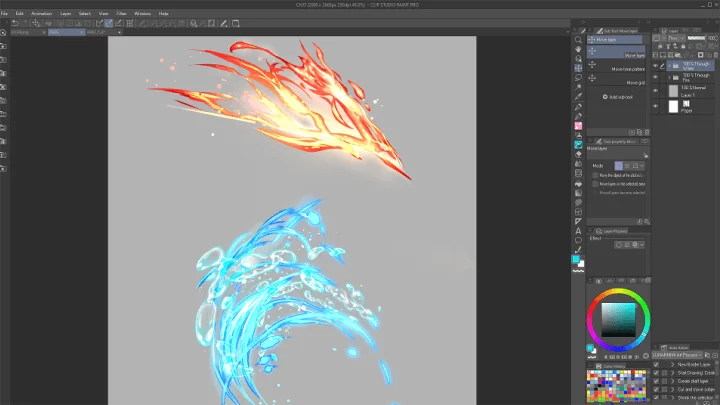Toggle 'Move layers in the selected area' checkbox
The height and width of the screenshot is (405, 720).
pyautogui.click(x=595, y=184)
